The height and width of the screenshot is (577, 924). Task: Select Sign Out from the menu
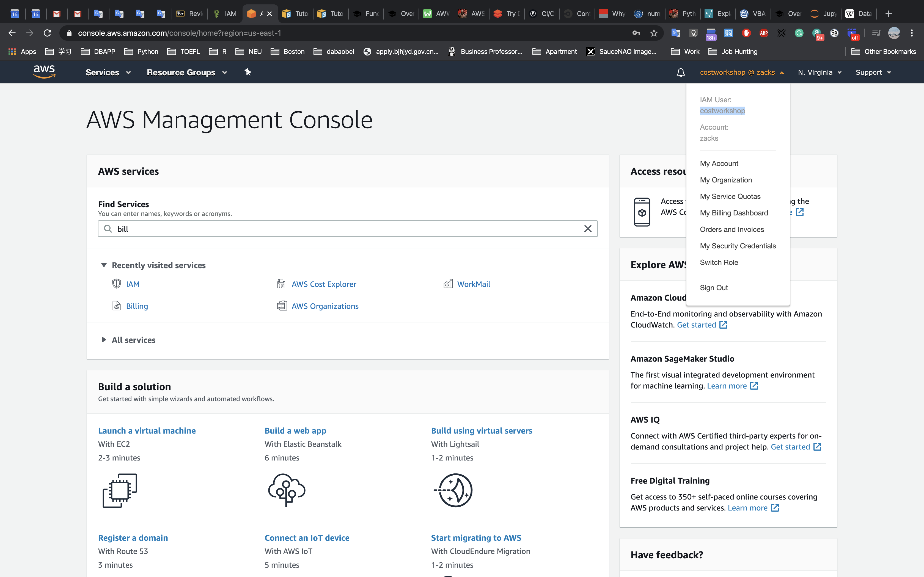click(714, 287)
